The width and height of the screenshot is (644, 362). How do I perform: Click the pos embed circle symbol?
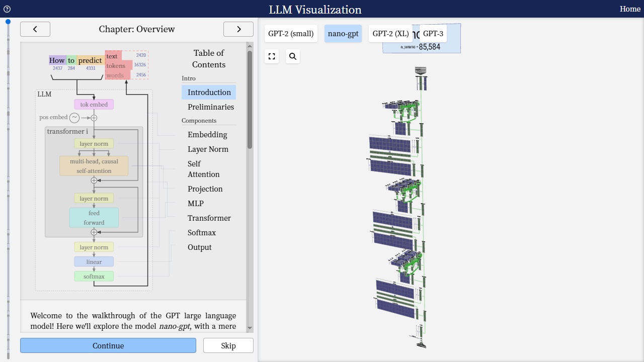[x=74, y=118]
